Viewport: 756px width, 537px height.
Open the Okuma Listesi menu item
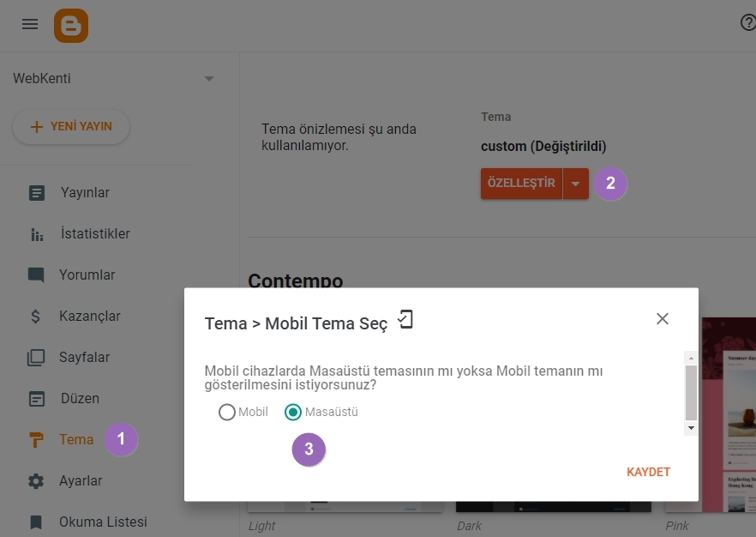[x=103, y=522]
